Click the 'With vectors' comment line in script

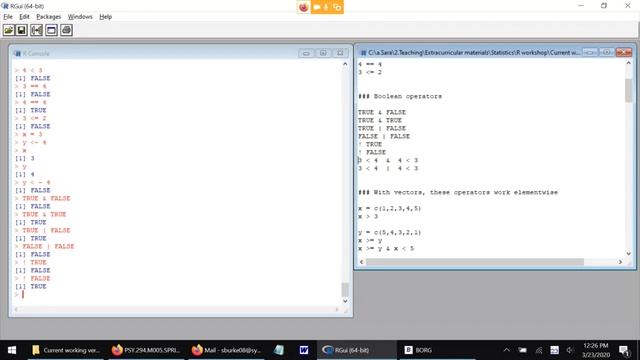[x=458, y=192]
